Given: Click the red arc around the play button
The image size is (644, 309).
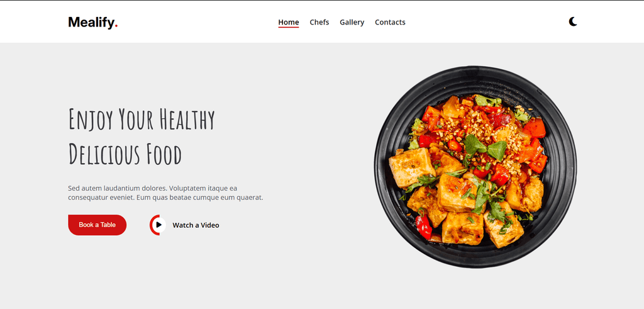Looking at the screenshot, I should click(152, 225).
